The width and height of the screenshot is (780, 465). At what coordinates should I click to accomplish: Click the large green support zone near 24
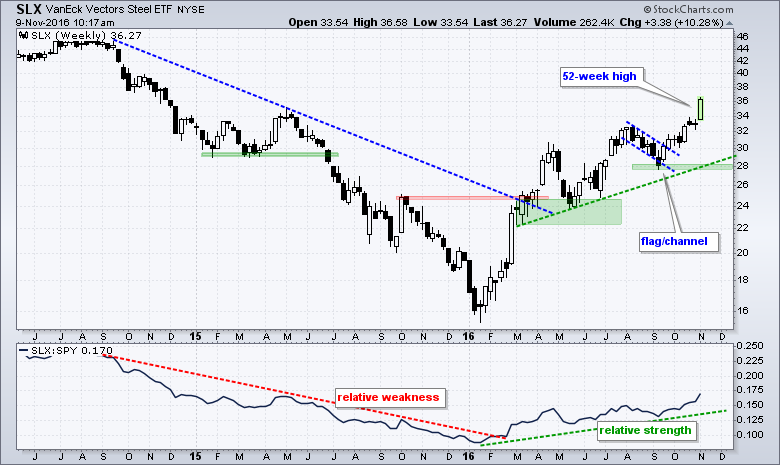[x=569, y=212]
